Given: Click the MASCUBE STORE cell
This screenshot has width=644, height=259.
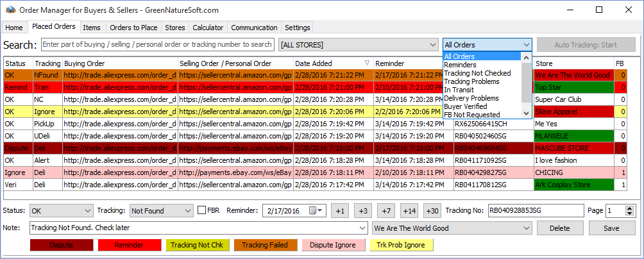Looking at the screenshot, I should click(574, 148).
